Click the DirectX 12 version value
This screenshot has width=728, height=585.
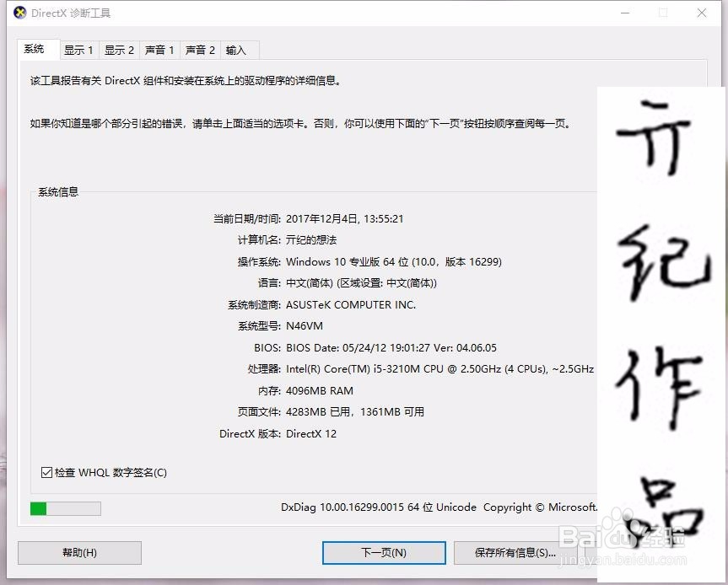point(311,434)
